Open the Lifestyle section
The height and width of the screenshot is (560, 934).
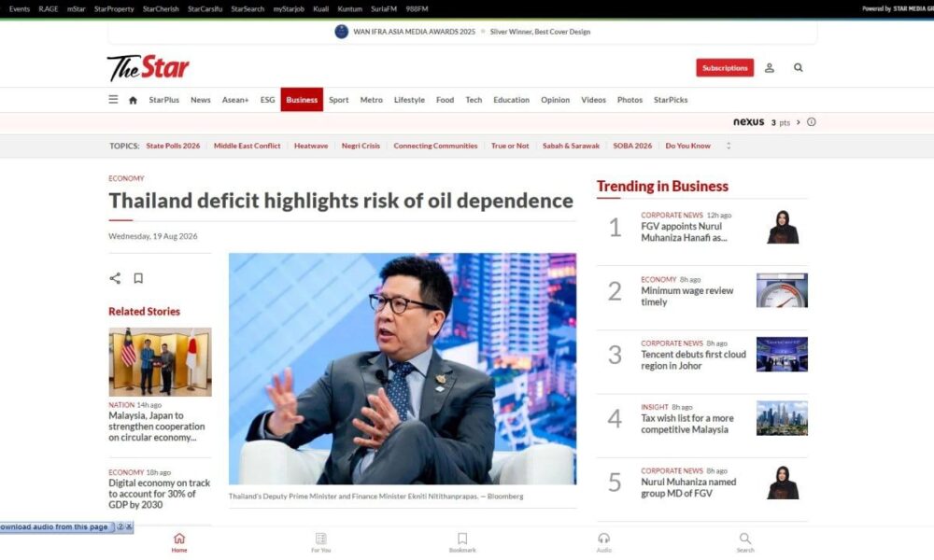click(409, 100)
